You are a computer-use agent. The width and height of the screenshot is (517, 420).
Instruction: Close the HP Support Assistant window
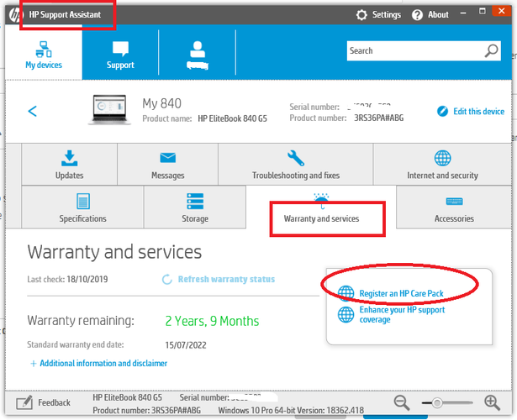coord(502,11)
